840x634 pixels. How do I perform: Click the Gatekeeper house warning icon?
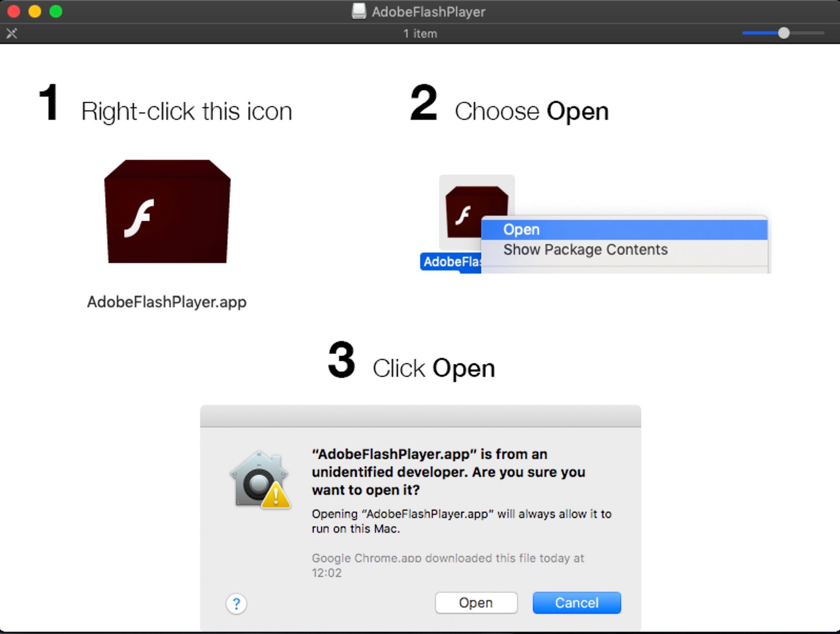(260, 479)
